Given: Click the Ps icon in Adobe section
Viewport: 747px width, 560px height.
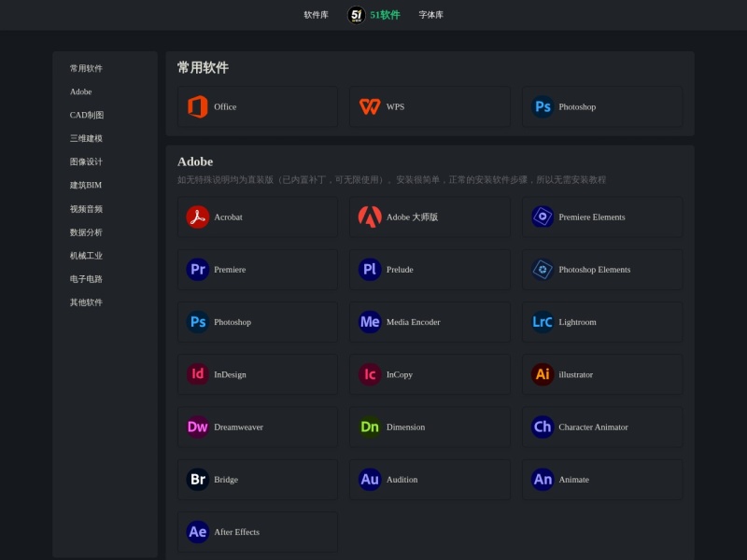Looking at the screenshot, I should click(x=198, y=322).
